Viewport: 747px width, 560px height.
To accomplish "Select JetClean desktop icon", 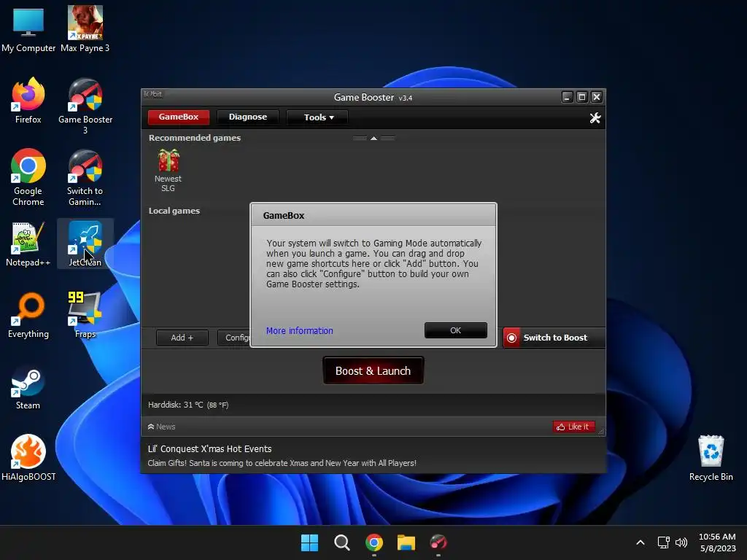I will [85, 244].
